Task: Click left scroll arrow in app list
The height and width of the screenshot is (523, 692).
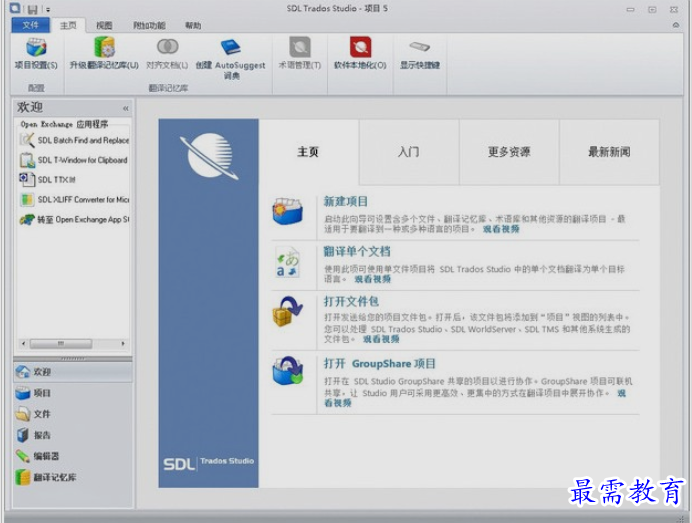Action: click(23, 343)
